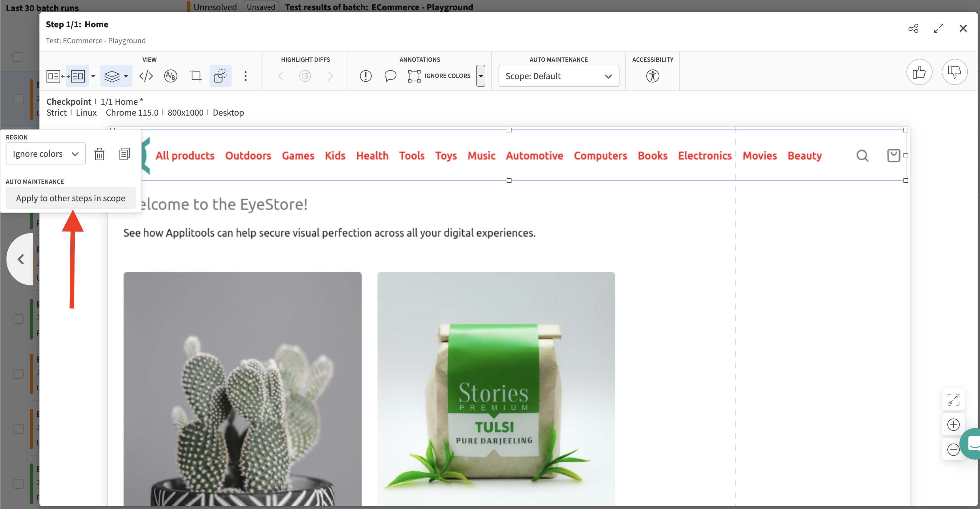Click the thumbs down reject icon
Viewport: 980px width, 509px height.
(954, 72)
